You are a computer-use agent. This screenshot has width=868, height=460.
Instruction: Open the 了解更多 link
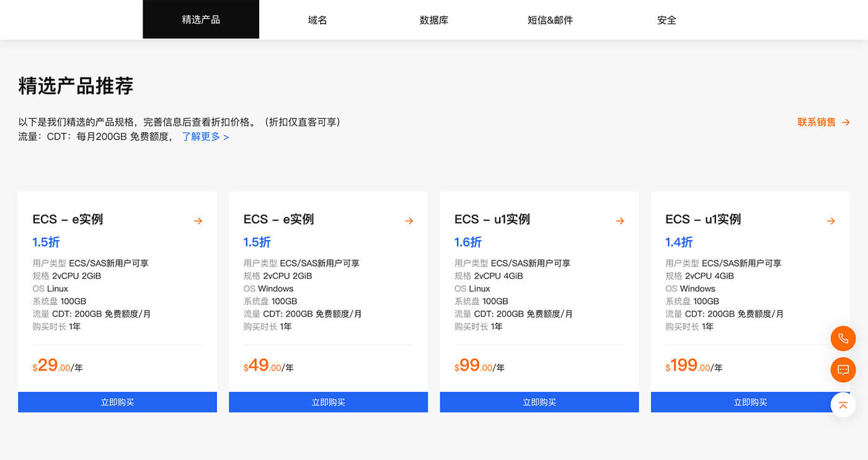pos(205,136)
